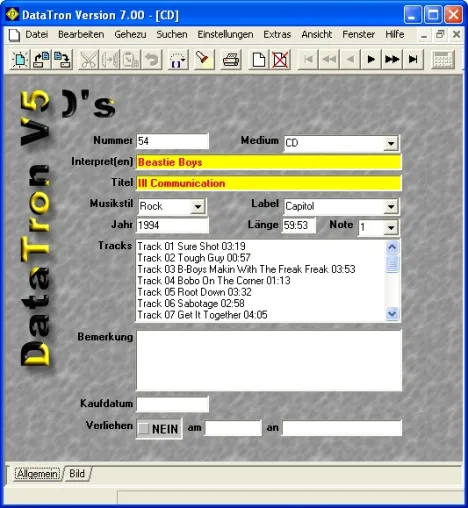Image resolution: width=468 pixels, height=508 pixels.
Task: Click the greyed copy icon beside the scissors
Action: pyautogui.click(x=110, y=60)
